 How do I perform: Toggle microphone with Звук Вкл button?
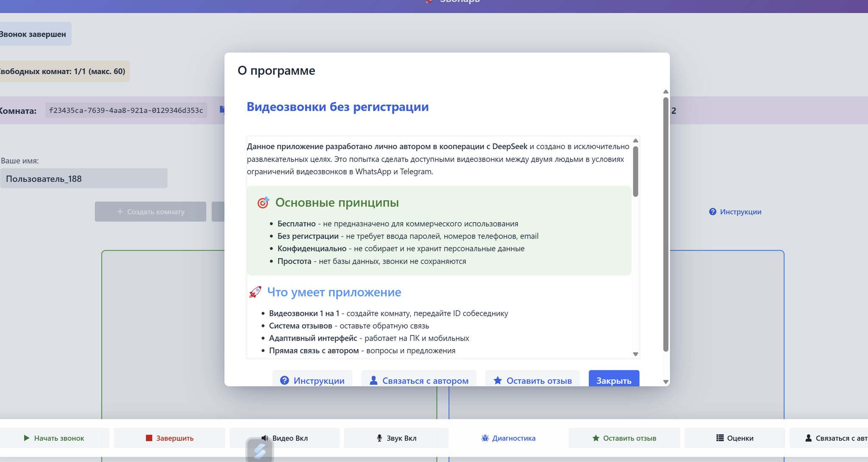[396, 438]
